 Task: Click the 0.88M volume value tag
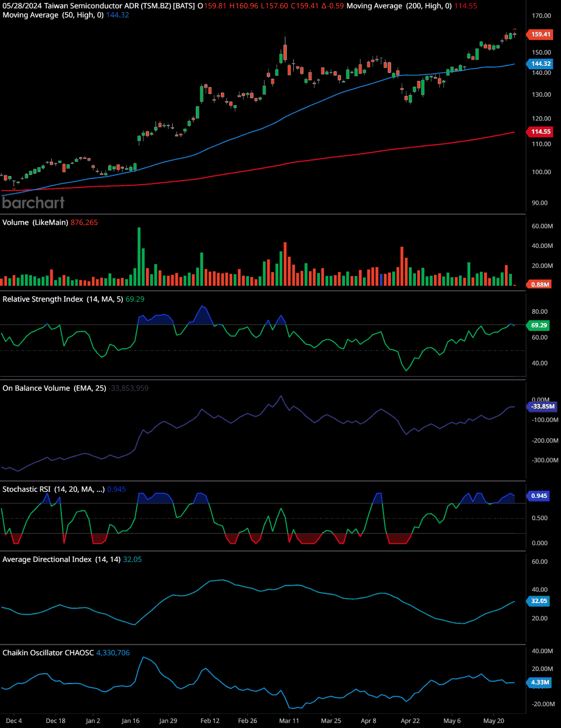coord(540,284)
